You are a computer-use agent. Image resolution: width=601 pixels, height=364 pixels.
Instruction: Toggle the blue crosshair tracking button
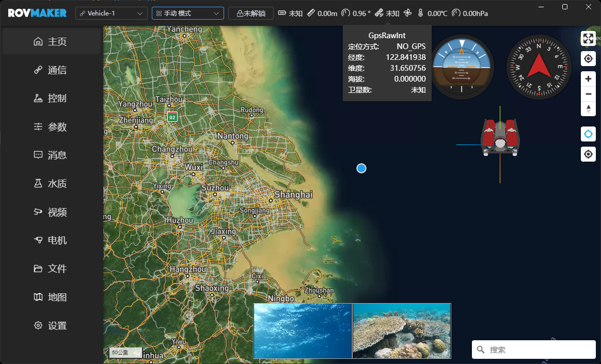588,134
